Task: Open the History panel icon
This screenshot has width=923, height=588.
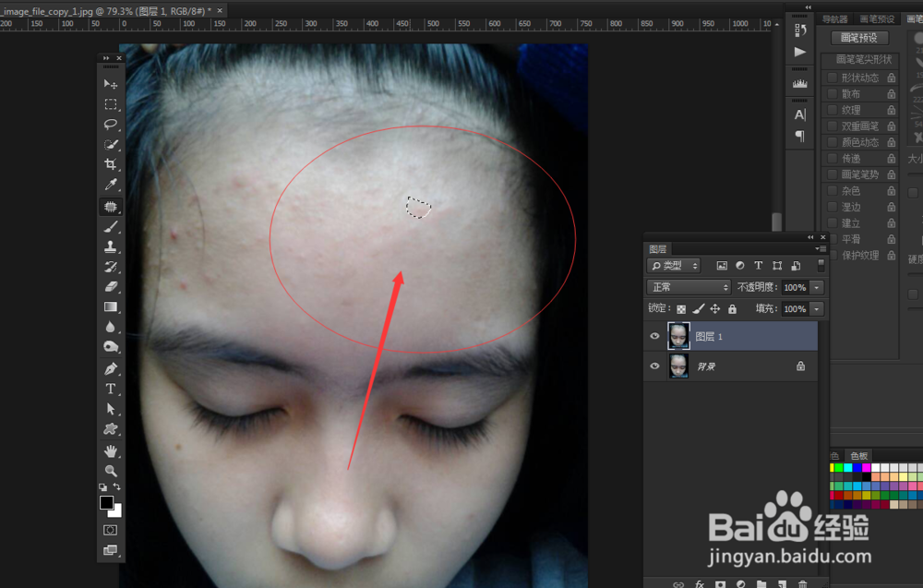Action: 800,30
